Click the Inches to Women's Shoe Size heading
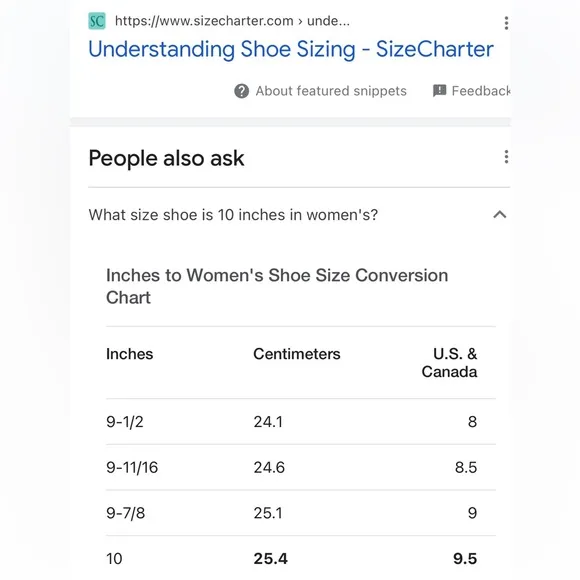 pyautogui.click(x=277, y=286)
